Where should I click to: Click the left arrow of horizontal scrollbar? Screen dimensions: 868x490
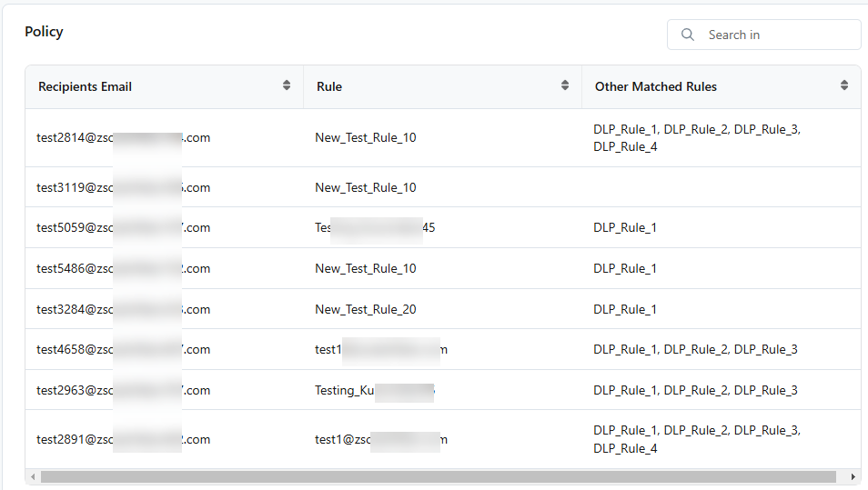[33, 476]
